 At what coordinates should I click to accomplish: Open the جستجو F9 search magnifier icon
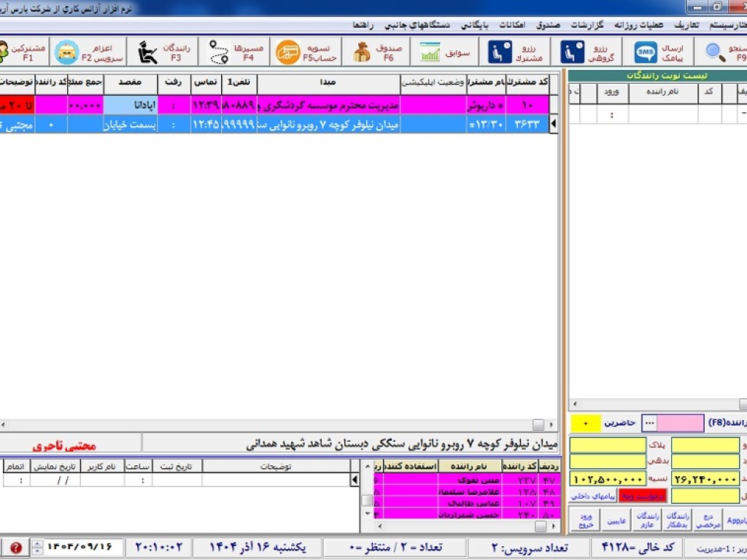[x=713, y=50]
